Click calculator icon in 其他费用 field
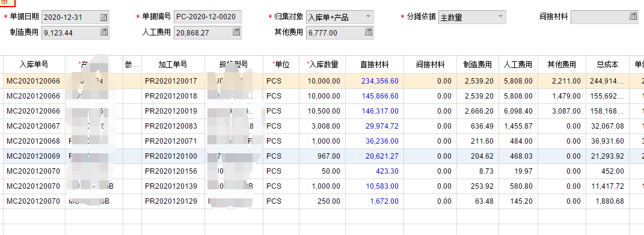 tap(369, 32)
